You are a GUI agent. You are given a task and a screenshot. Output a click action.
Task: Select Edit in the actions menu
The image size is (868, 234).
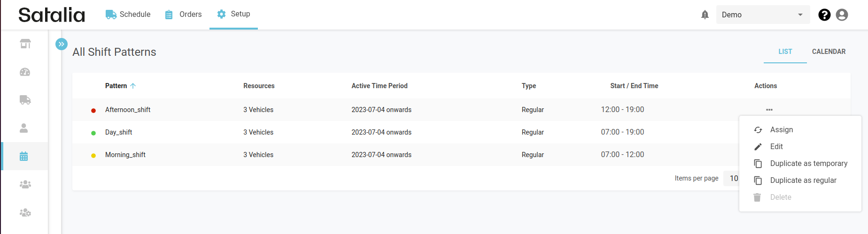click(776, 147)
